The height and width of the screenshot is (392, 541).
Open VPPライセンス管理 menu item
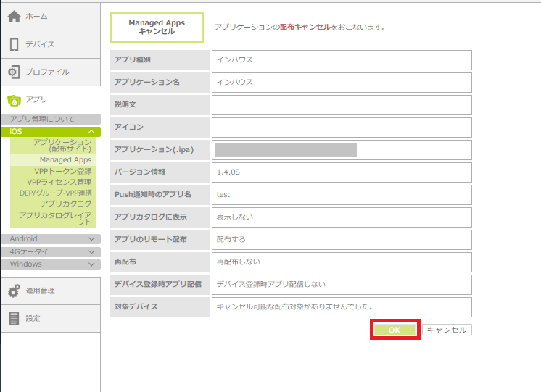coord(59,182)
